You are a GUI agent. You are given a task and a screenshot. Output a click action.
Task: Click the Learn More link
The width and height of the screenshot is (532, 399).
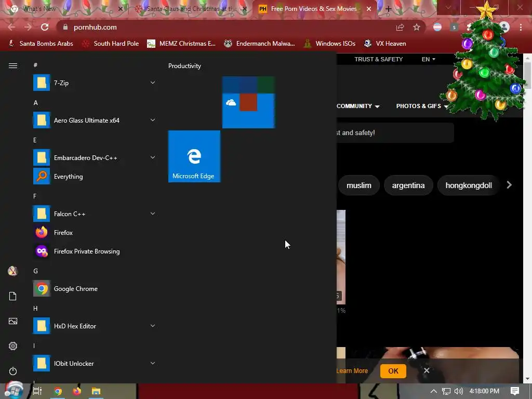click(352, 371)
